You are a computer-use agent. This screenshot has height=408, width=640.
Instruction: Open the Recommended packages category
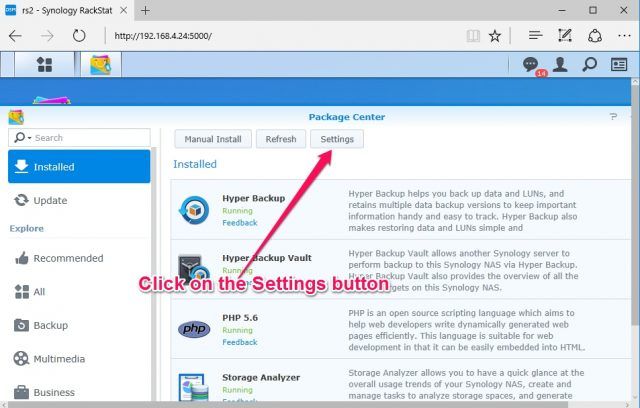(x=79, y=258)
